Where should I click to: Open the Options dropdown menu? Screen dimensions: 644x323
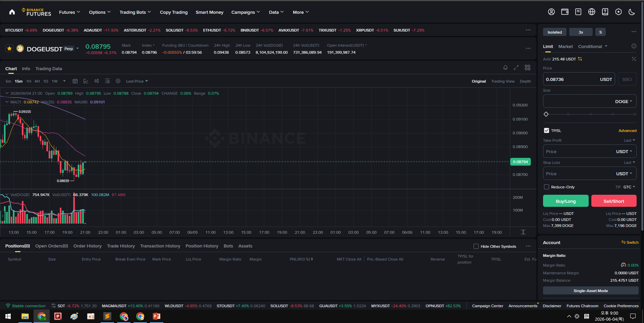click(x=100, y=12)
